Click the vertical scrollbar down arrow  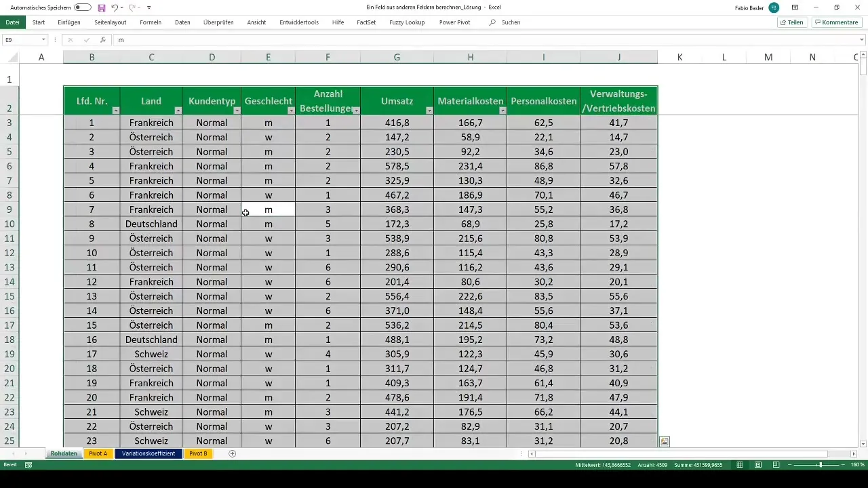click(863, 443)
